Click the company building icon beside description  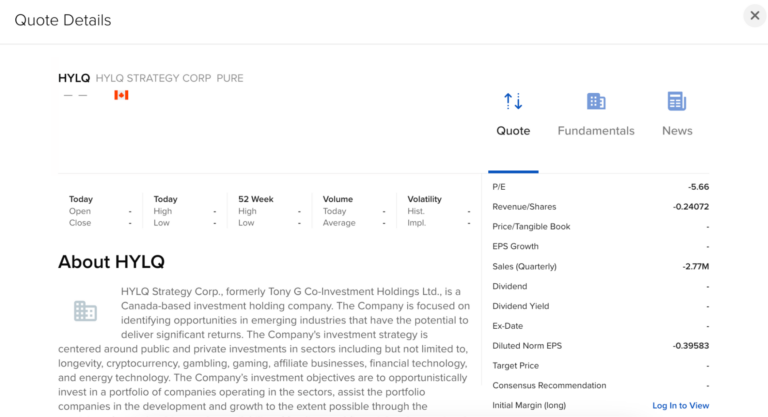tap(85, 311)
